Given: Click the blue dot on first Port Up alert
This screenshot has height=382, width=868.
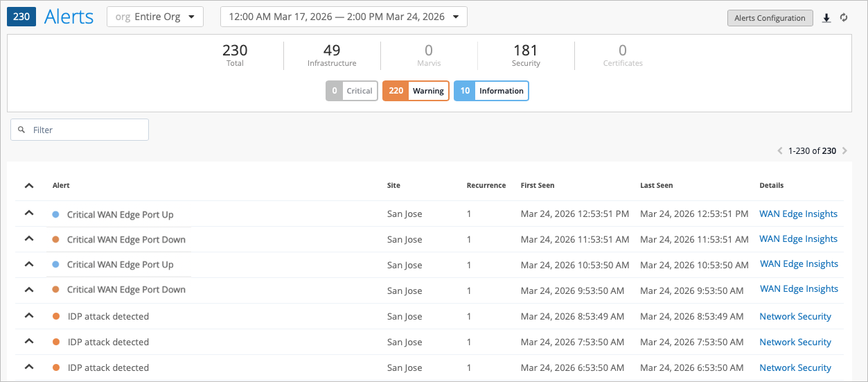Looking at the screenshot, I should click(x=55, y=215).
